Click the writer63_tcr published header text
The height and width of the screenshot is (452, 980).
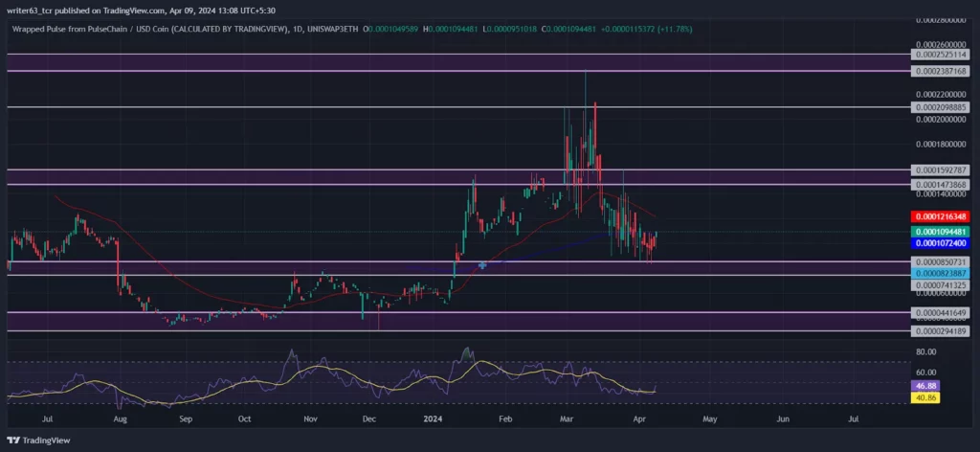(141, 11)
